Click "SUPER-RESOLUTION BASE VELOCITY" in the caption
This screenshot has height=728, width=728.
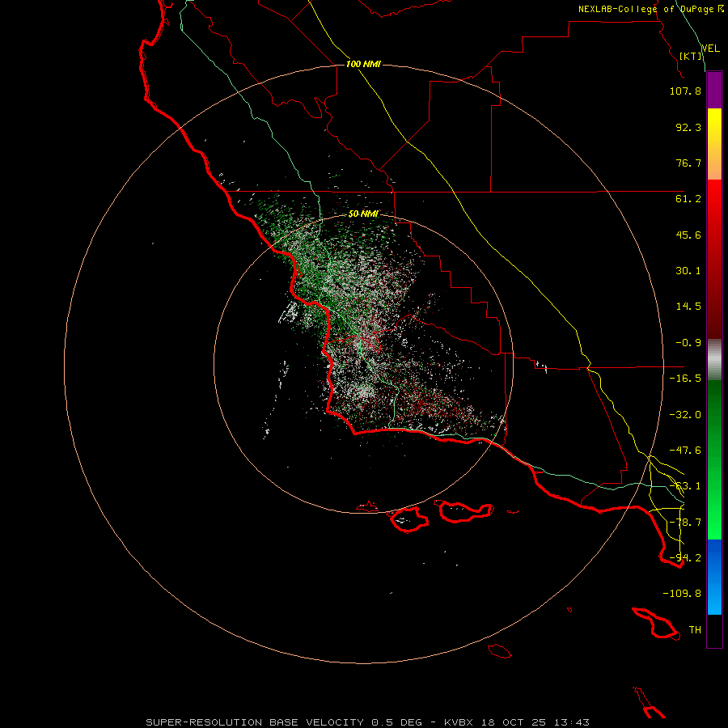(x=255, y=722)
